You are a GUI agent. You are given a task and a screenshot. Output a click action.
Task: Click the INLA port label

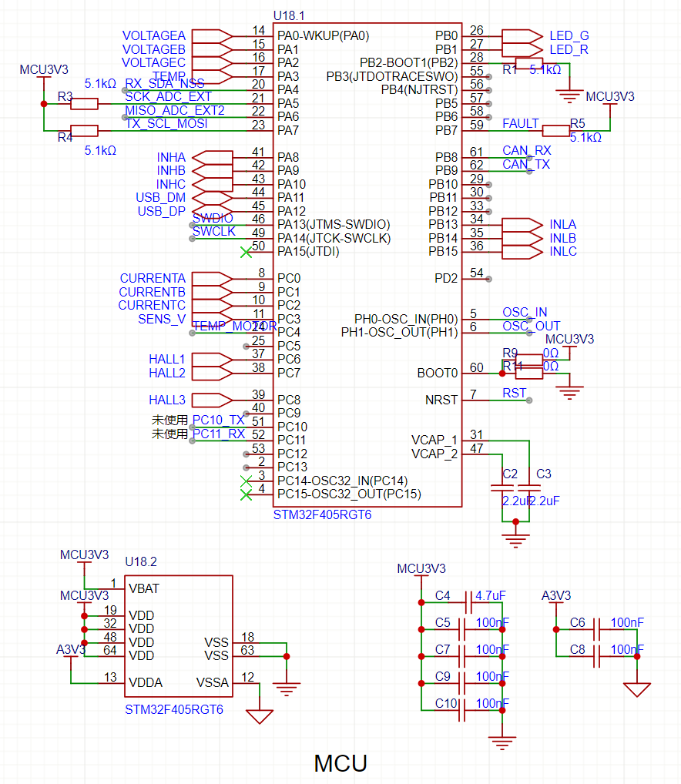click(563, 225)
